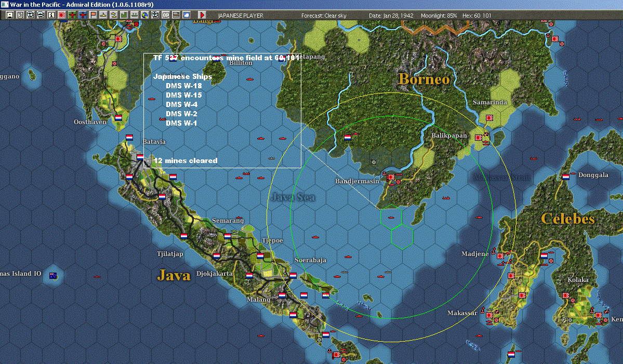
Task: Click the 'Java Sea' map label
Action: click(x=293, y=197)
